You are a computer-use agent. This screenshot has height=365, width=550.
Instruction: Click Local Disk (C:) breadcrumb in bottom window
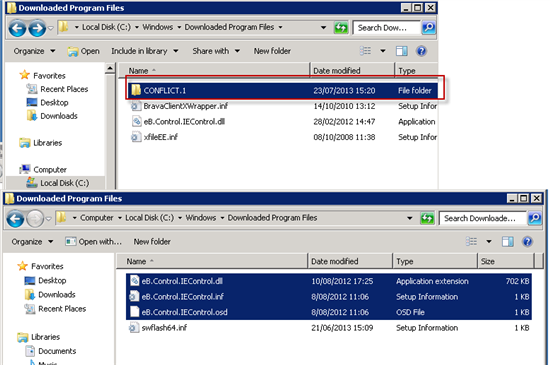click(149, 218)
